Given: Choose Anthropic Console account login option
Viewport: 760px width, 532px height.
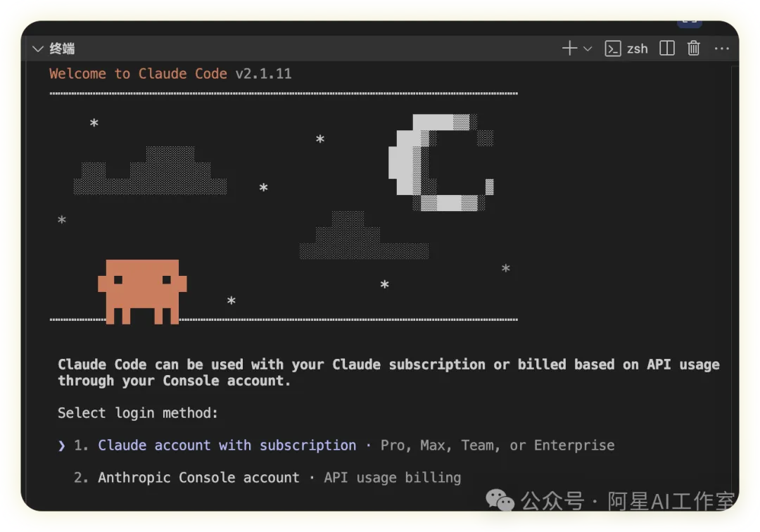Looking at the screenshot, I should click(x=198, y=478).
